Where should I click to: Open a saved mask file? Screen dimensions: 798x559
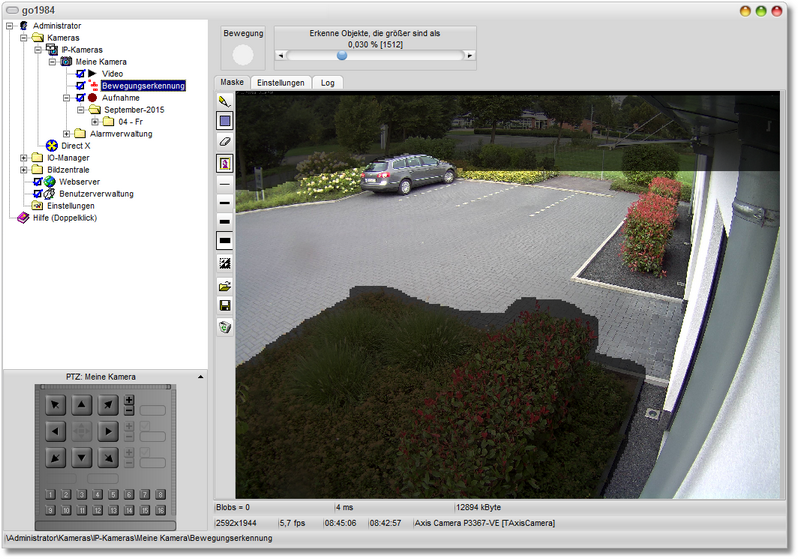(225, 286)
